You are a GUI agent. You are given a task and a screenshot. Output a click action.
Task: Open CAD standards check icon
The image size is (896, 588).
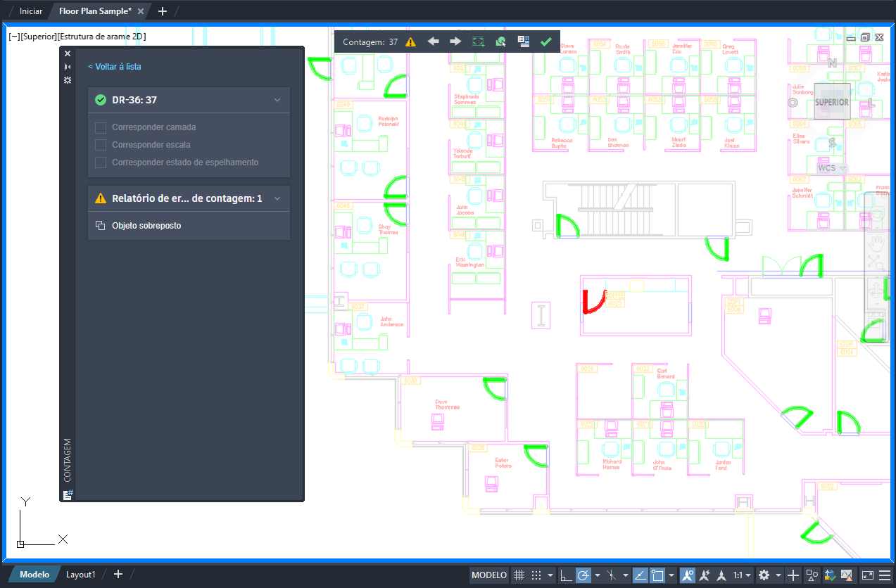(829, 575)
